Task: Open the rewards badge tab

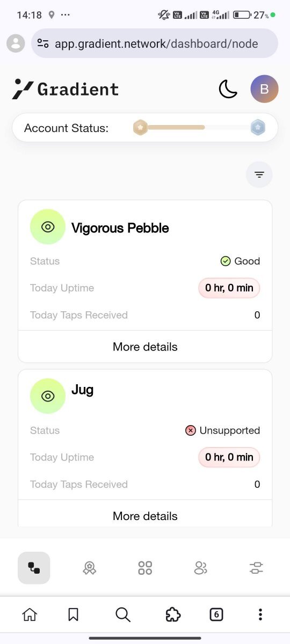Action: point(89,568)
